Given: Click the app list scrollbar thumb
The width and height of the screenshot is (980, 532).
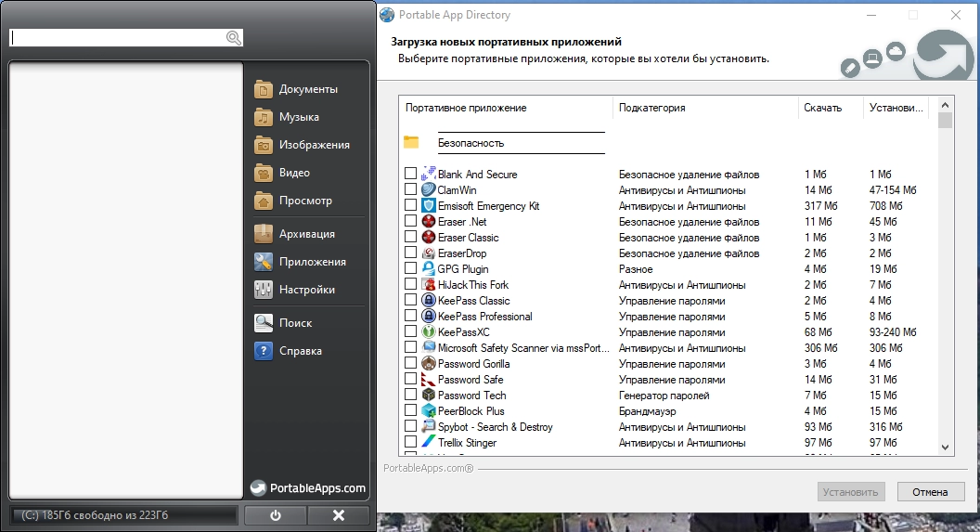Looking at the screenshot, I should point(945,120).
